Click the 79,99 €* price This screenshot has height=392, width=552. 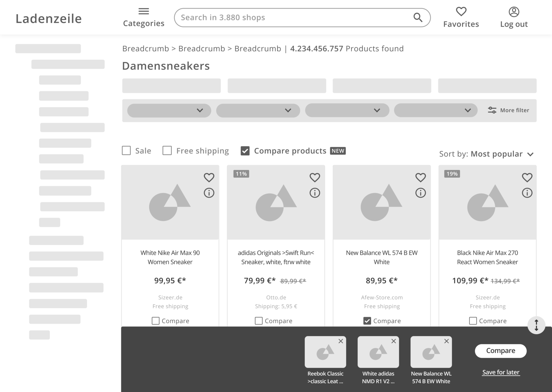pyautogui.click(x=260, y=281)
